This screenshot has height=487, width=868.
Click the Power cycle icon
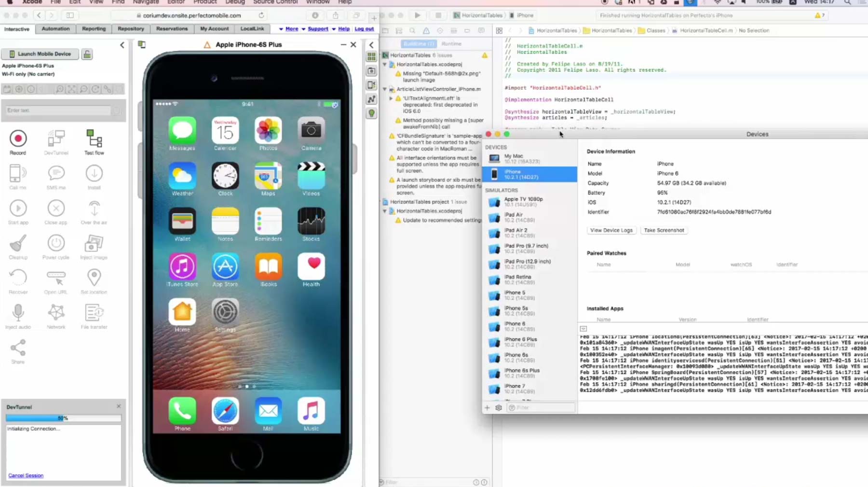click(56, 243)
